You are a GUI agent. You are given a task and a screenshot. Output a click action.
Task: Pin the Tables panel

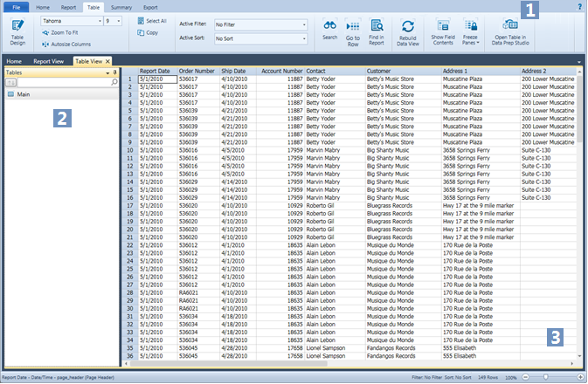tap(115, 72)
